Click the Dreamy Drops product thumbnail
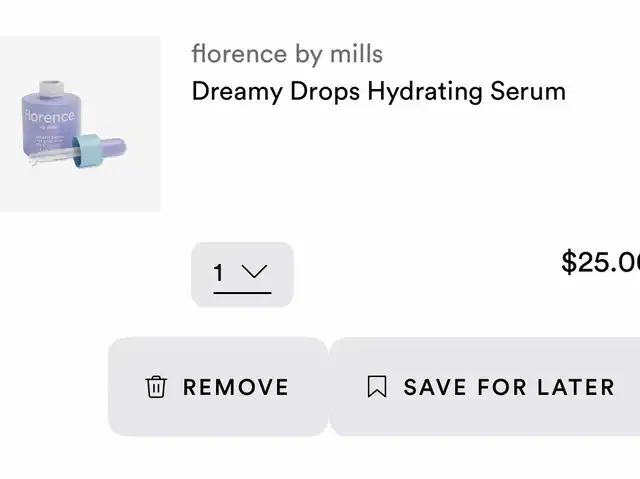The image size is (640, 479). 80,124
